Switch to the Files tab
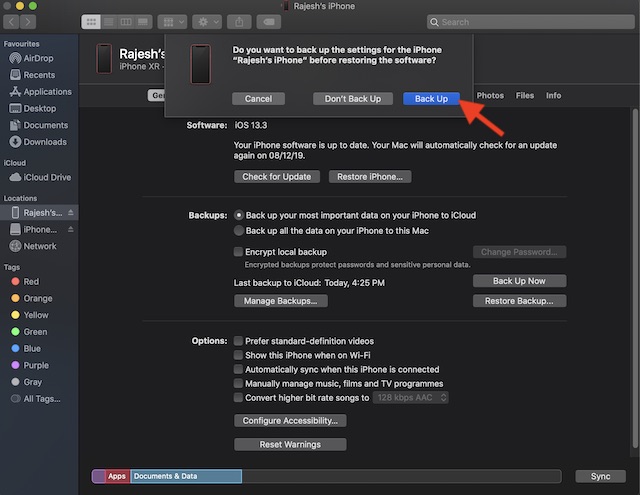Viewport: 640px width, 495px height. click(x=524, y=95)
